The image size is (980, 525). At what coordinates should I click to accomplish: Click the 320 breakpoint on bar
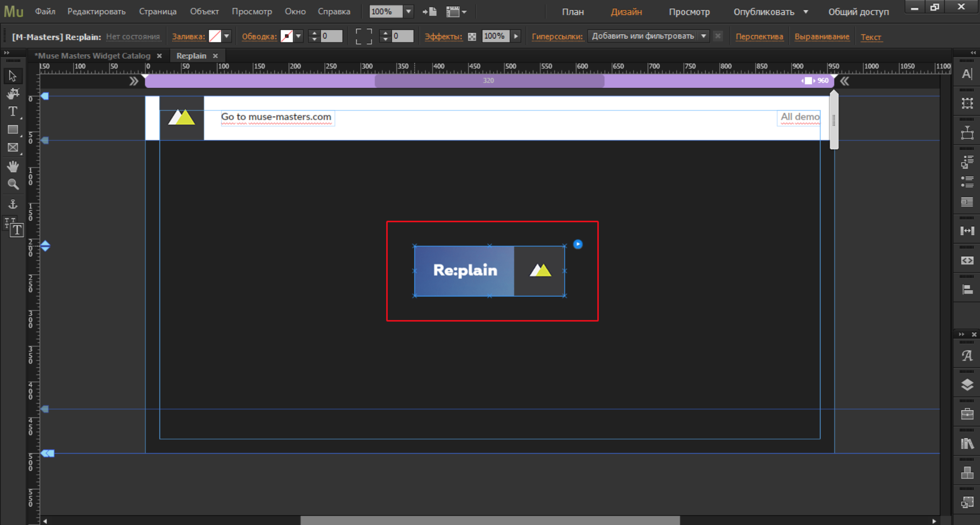click(489, 81)
